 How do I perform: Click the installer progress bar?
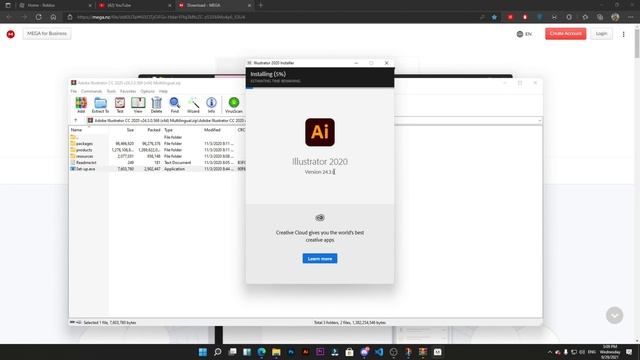pos(320,88)
